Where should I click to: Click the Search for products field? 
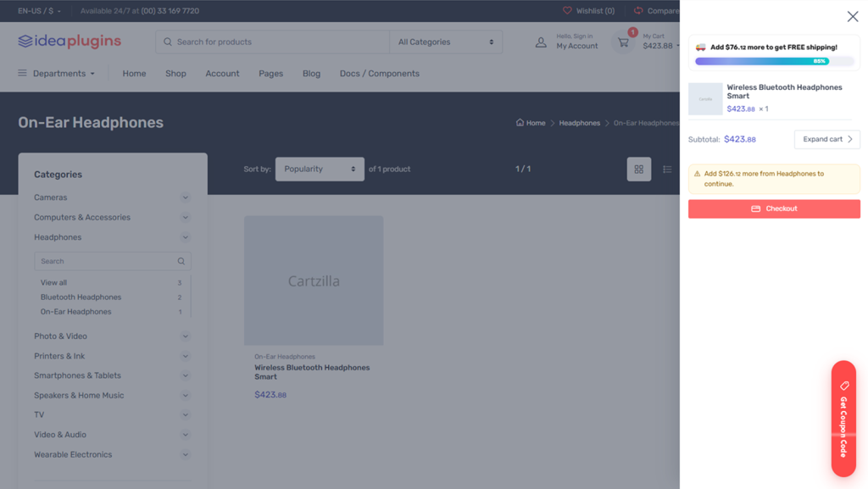pos(272,42)
